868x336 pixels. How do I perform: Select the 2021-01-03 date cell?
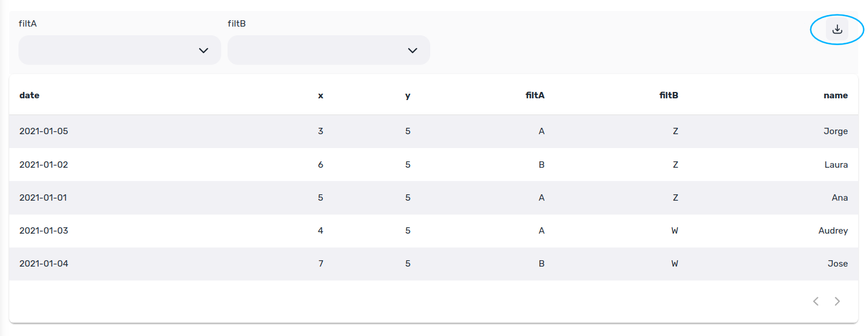tap(44, 231)
